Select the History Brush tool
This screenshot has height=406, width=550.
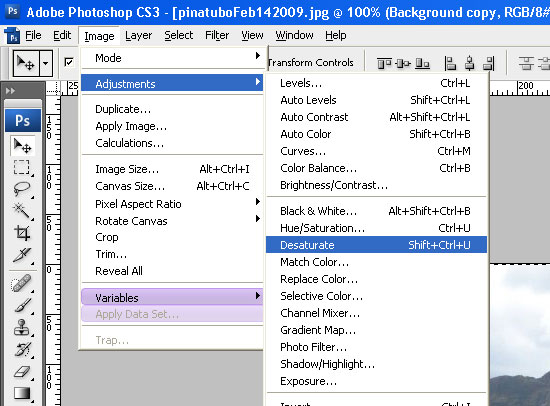coord(22,349)
